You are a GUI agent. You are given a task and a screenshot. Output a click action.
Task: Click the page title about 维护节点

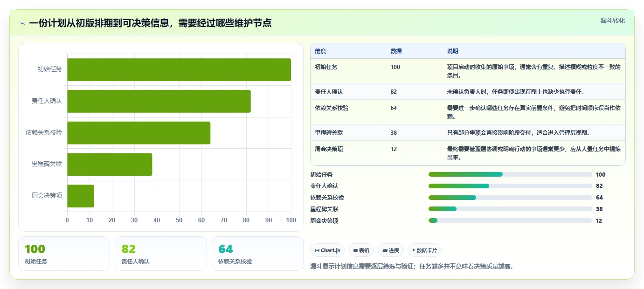tap(150, 23)
